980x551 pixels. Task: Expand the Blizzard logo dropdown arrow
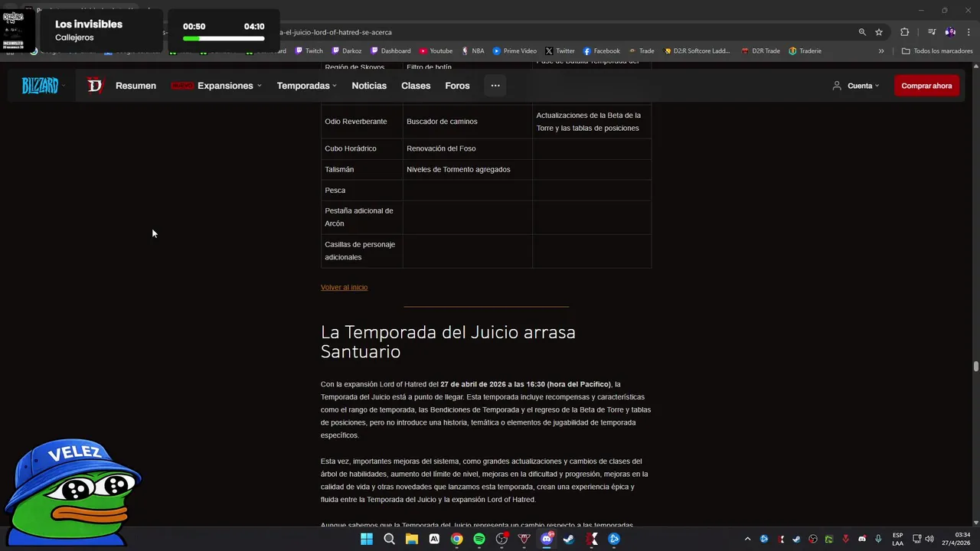pos(63,86)
